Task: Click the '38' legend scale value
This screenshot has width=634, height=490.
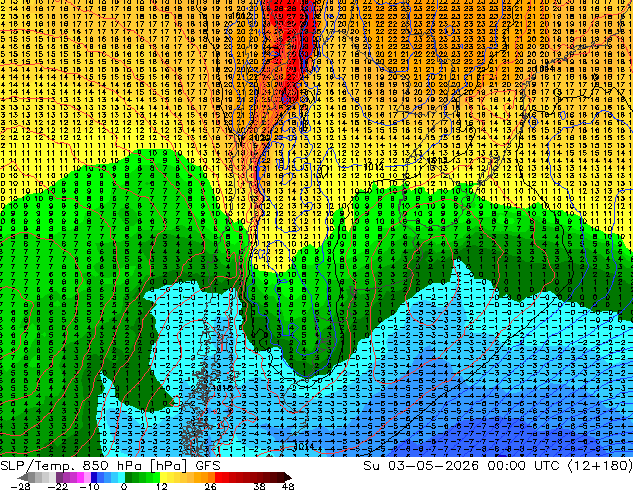Action: tap(260, 486)
